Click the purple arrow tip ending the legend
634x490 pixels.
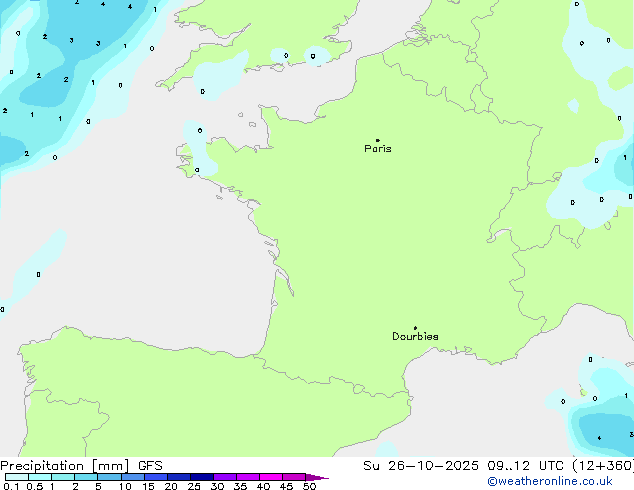click(x=317, y=477)
